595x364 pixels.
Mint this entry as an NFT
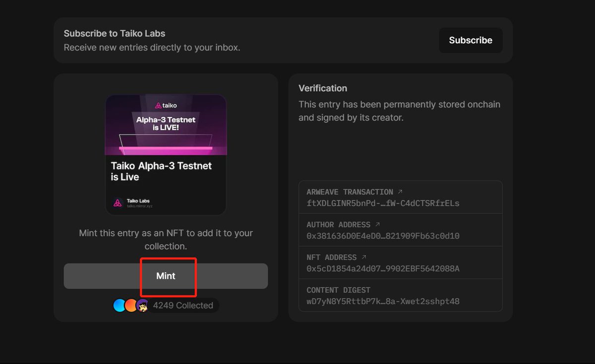[x=166, y=276]
